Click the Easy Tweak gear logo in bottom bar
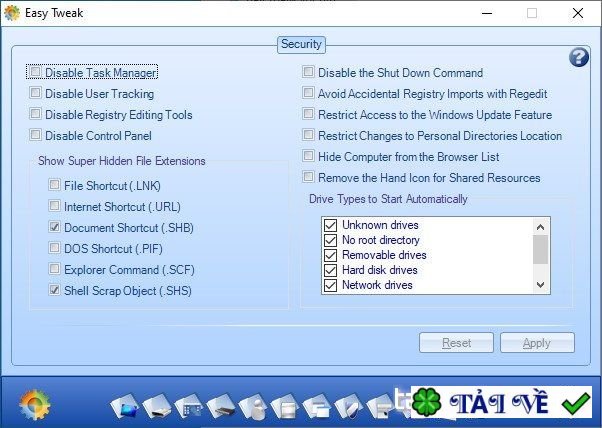 tap(35, 405)
